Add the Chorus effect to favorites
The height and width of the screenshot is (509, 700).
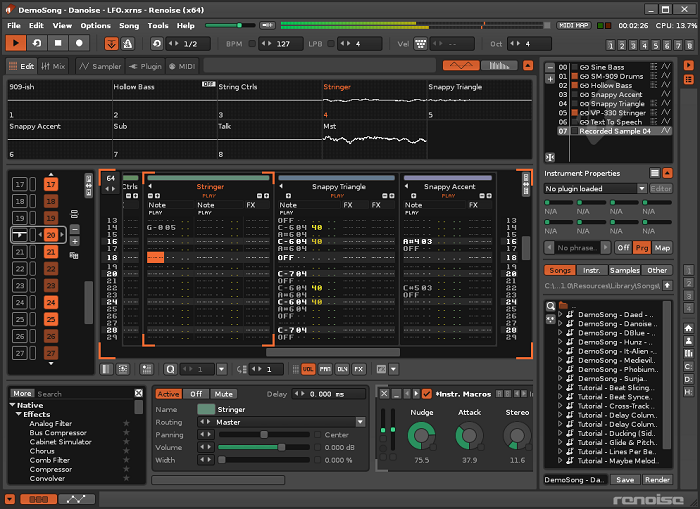coord(126,449)
